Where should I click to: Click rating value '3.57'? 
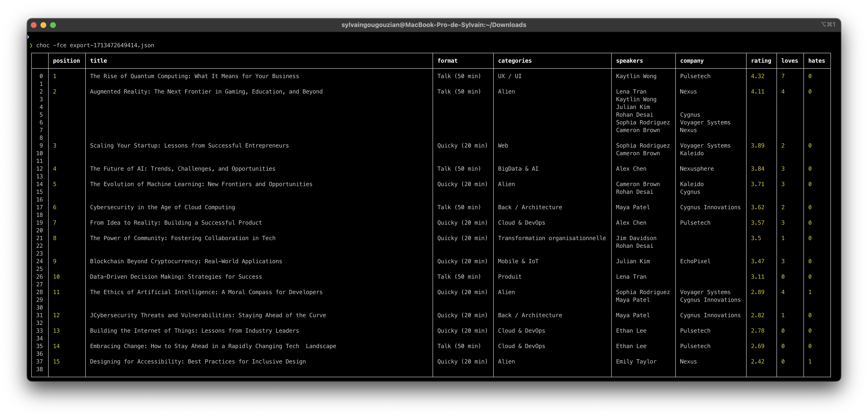[757, 223]
